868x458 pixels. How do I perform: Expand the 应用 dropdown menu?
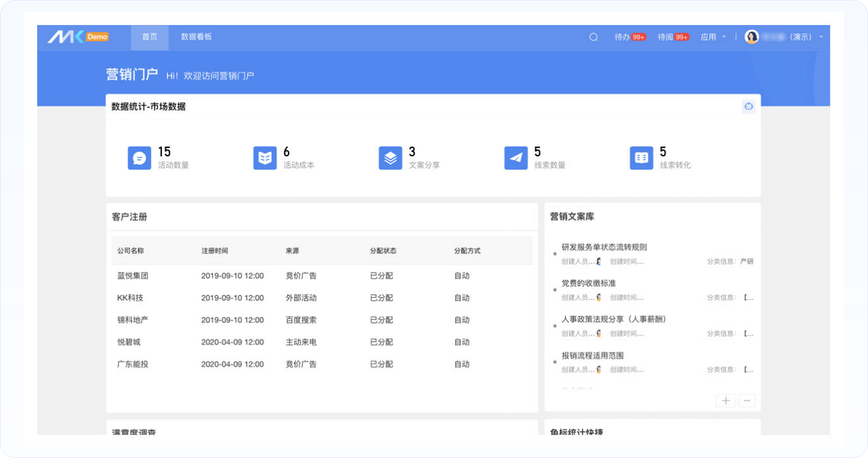click(713, 37)
